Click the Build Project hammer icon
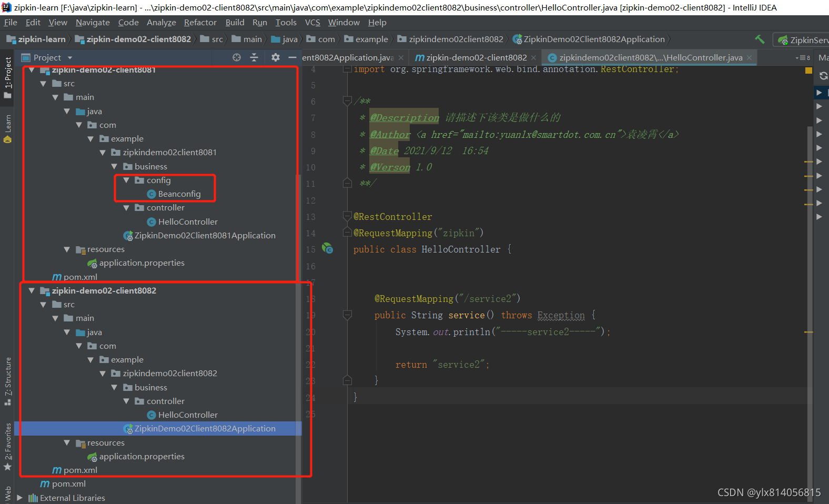Image resolution: width=829 pixels, height=504 pixels. pos(760,39)
